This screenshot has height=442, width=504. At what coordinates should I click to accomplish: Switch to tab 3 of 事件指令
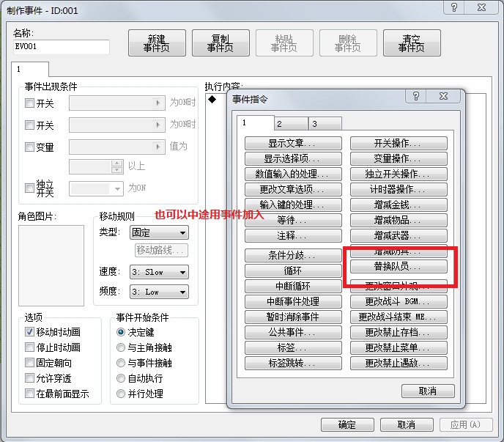[325, 124]
